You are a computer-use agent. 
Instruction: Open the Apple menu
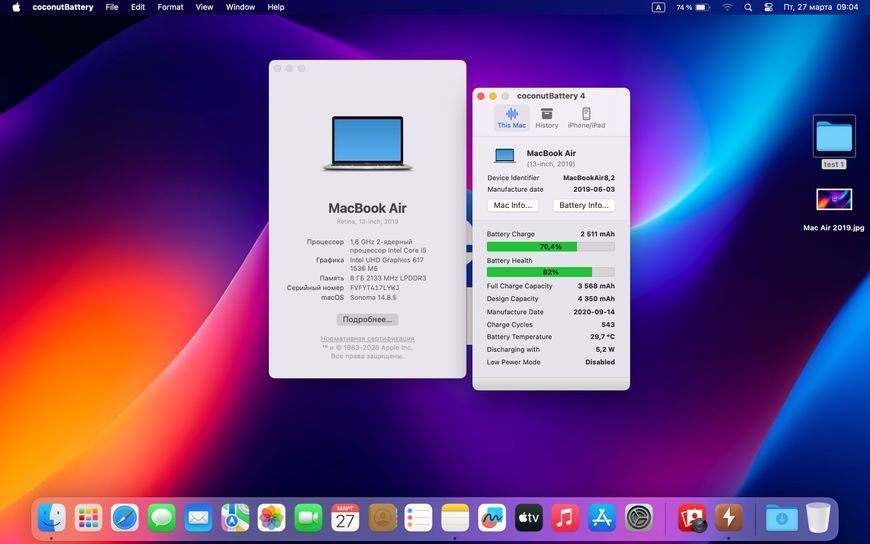coord(16,7)
